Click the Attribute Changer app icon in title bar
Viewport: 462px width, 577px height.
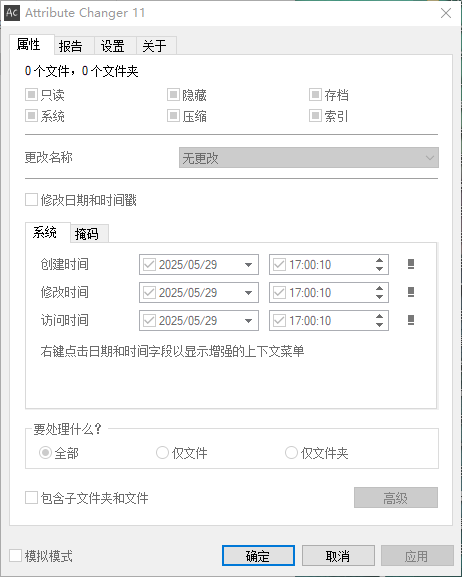click(12, 13)
